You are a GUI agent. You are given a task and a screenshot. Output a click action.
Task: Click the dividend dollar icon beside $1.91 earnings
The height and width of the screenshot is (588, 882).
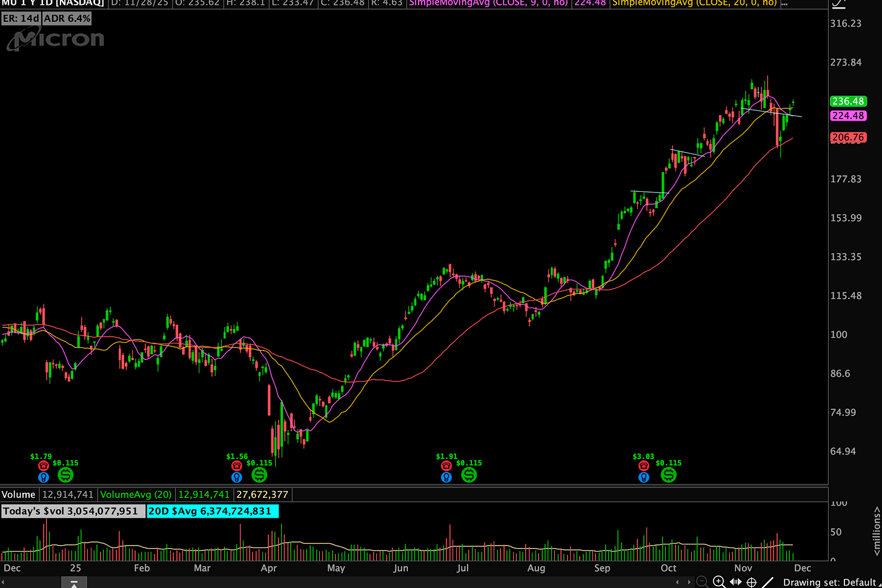pyautogui.click(x=469, y=475)
